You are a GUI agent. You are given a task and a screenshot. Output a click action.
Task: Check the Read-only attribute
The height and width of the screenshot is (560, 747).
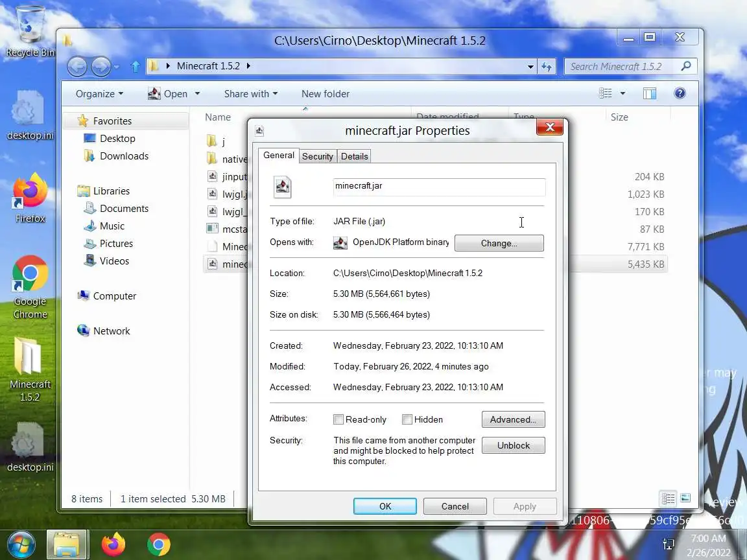pyautogui.click(x=338, y=419)
